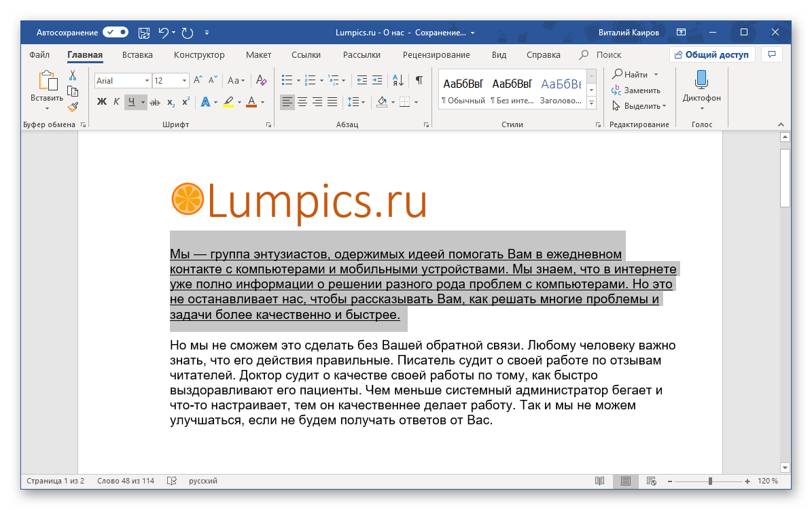Click the zoom slider in status bar
812x510 pixels.
(710, 481)
